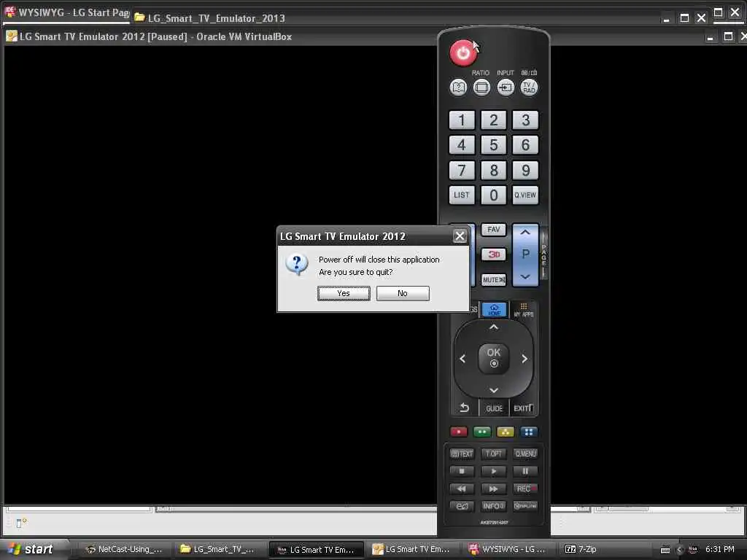Click the SimpLink button on remote
This screenshot has width=747, height=560.
coord(525,506)
